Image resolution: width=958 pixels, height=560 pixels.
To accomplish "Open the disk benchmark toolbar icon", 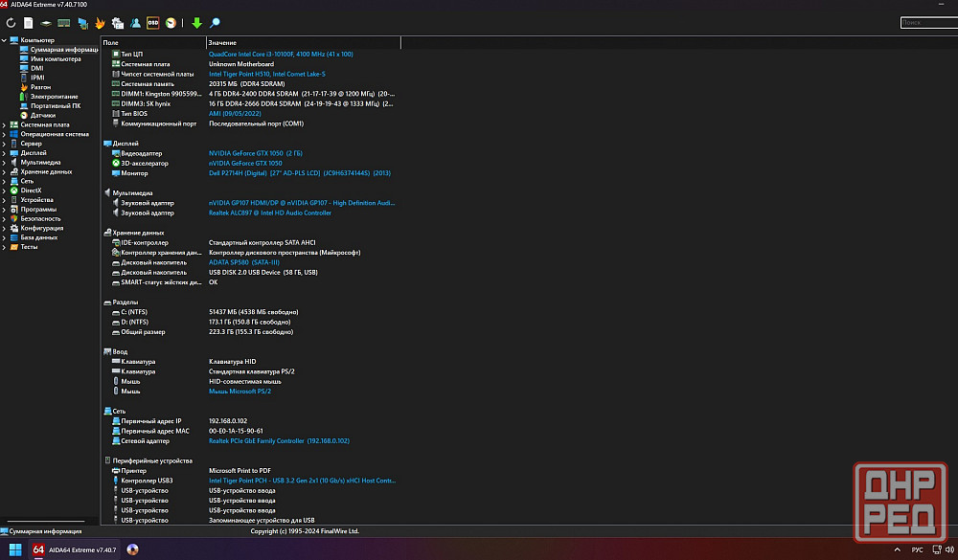I will [46, 23].
